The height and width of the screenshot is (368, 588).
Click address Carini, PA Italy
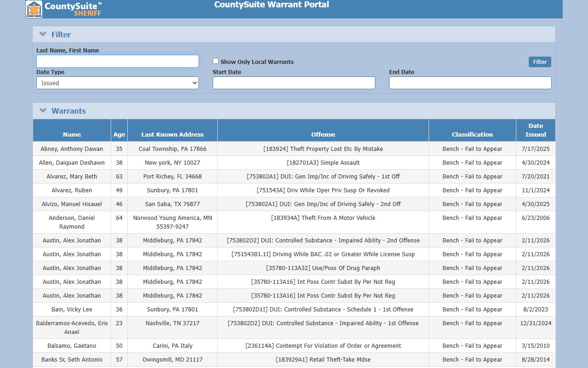click(x=172, y=345)
